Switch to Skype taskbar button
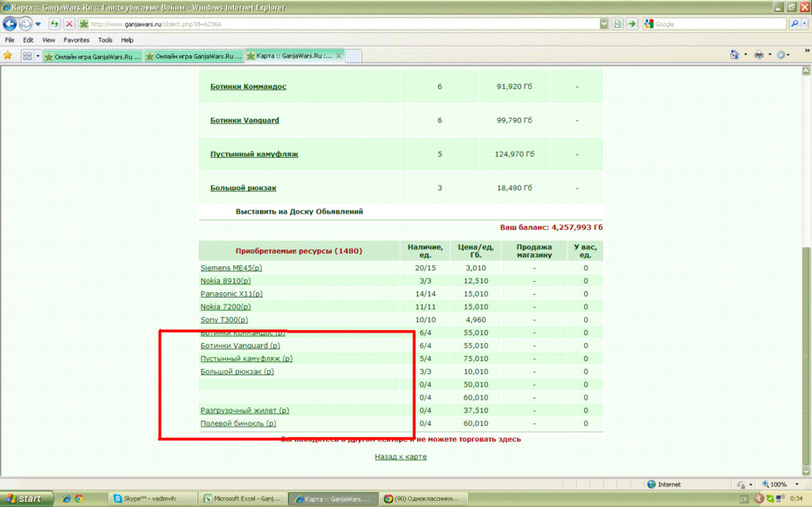This screenshot has height=507, width=812. [x=152, y=499]
